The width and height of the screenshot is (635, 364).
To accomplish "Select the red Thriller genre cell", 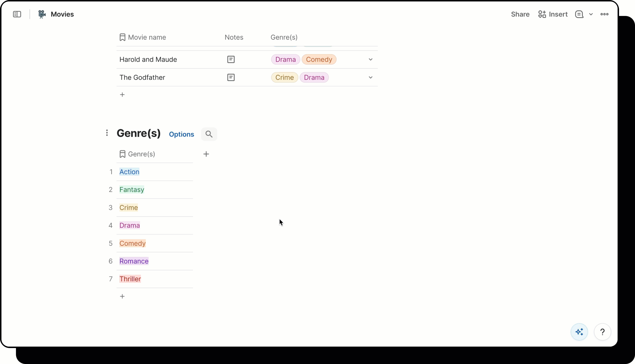I will (x=130, y=279).
